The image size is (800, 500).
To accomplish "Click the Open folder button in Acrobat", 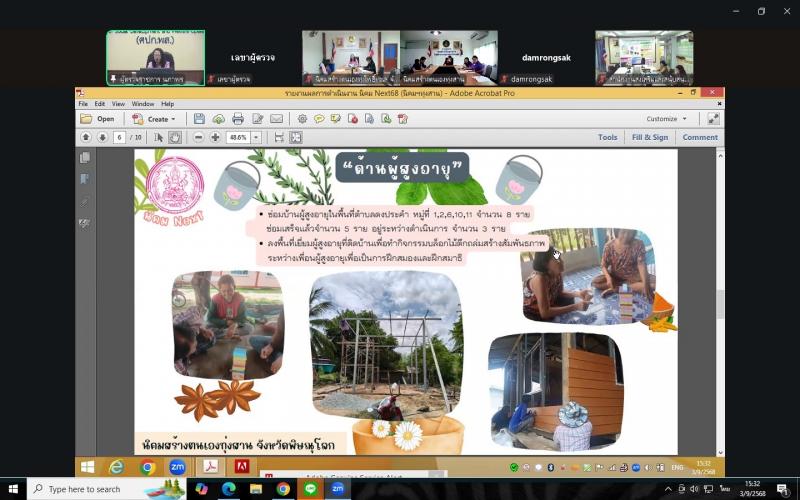I will (x=97, y=119).
